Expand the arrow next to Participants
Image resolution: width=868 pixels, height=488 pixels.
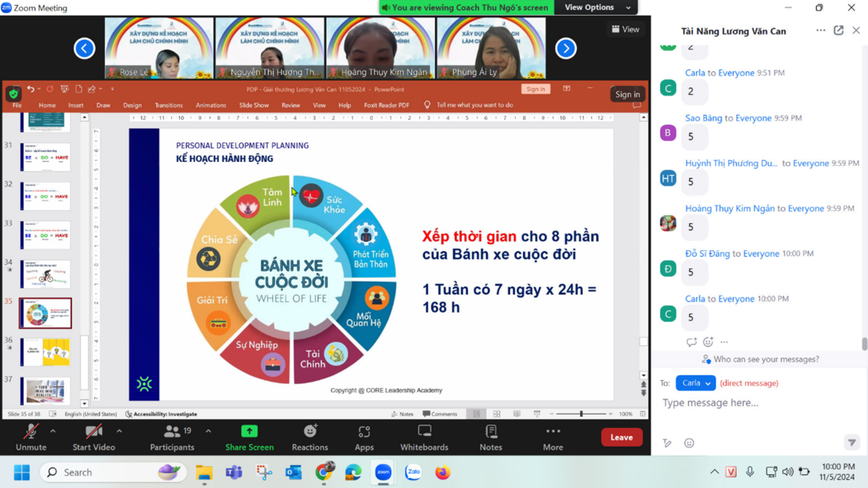[x=208, y=432]
